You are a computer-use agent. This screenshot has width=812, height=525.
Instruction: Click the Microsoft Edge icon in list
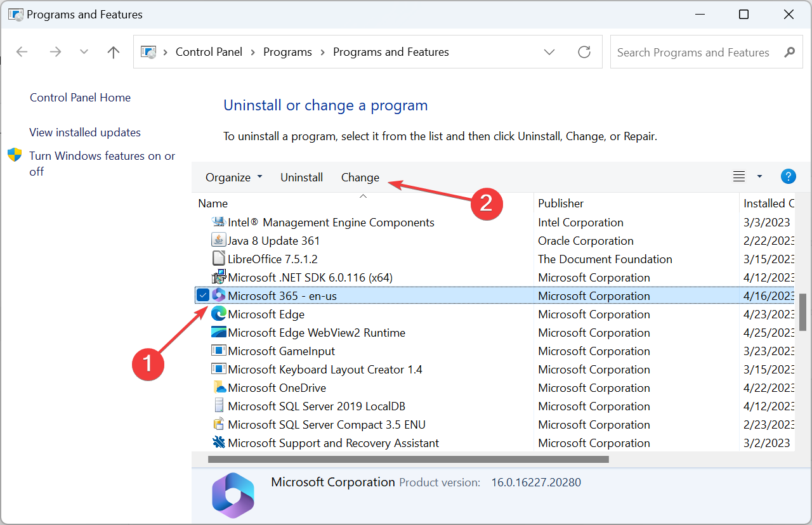tap(219, 314)
